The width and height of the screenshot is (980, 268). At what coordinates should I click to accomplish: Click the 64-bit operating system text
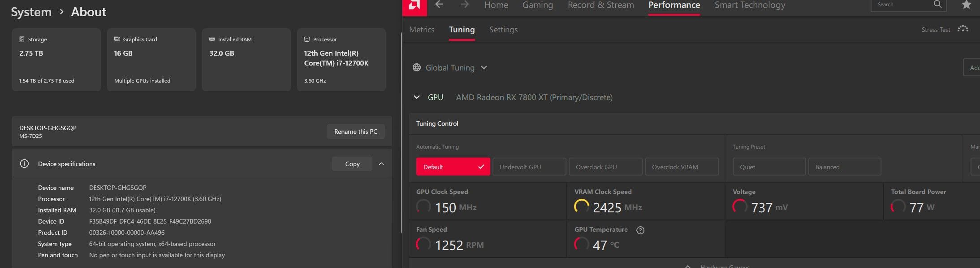[x=152, y=244]
